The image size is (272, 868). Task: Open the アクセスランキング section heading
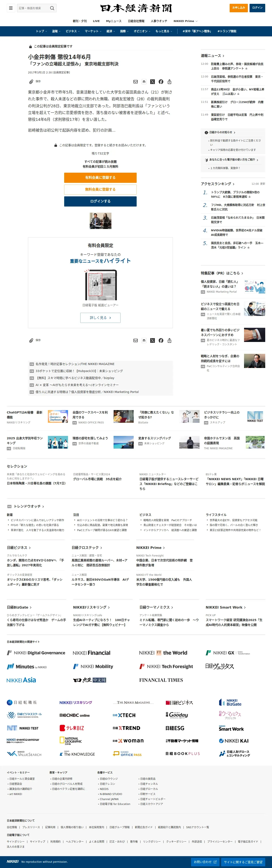click(x=218, y=184)
